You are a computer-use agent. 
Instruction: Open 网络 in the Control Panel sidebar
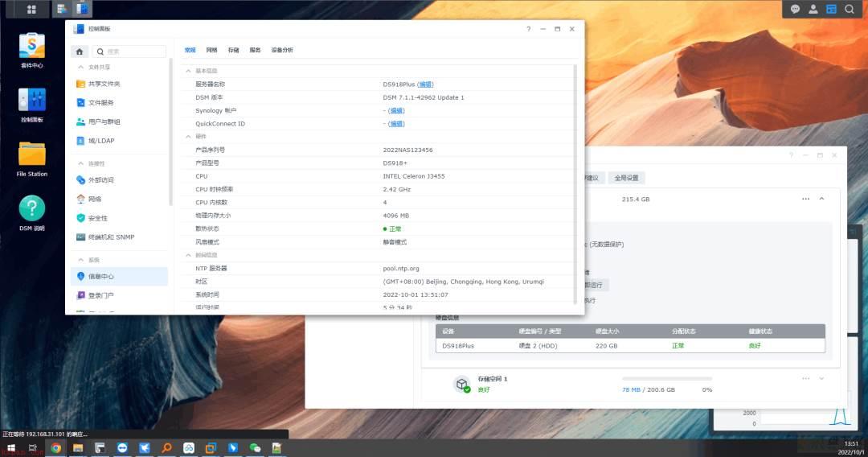point(119,199)
